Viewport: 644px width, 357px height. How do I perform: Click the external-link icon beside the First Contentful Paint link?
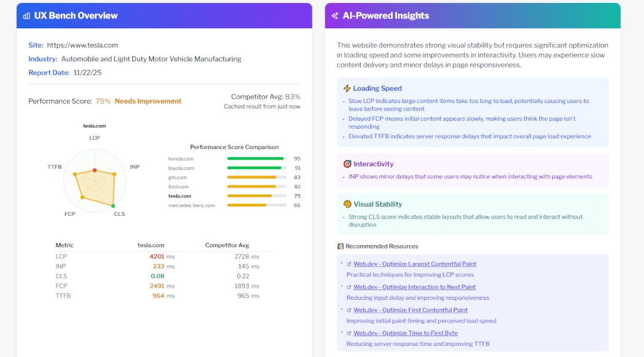pyautogui.click(x=348, y=310)
